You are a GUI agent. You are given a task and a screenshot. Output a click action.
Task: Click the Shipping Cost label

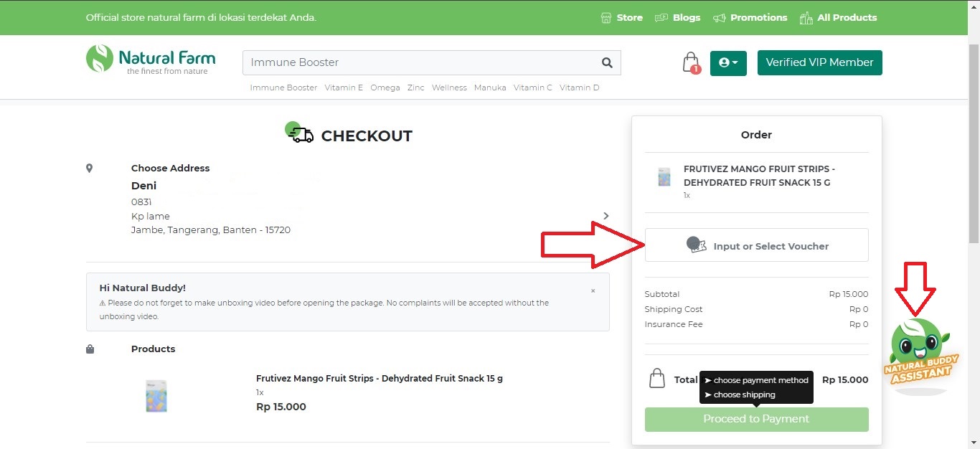tap(674, 309)
